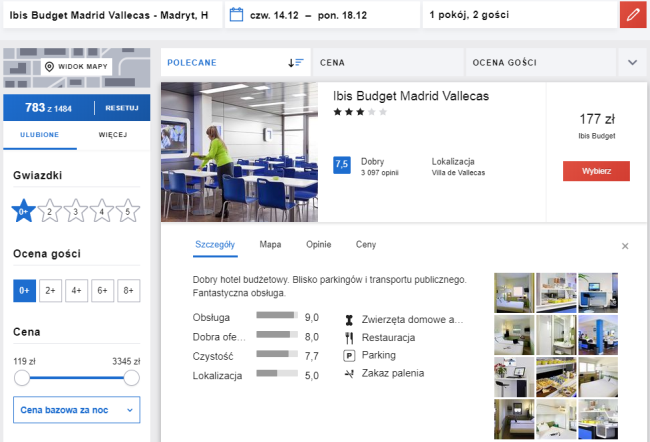Open the breakfast buffet food thumbnail

pos(556,377)
